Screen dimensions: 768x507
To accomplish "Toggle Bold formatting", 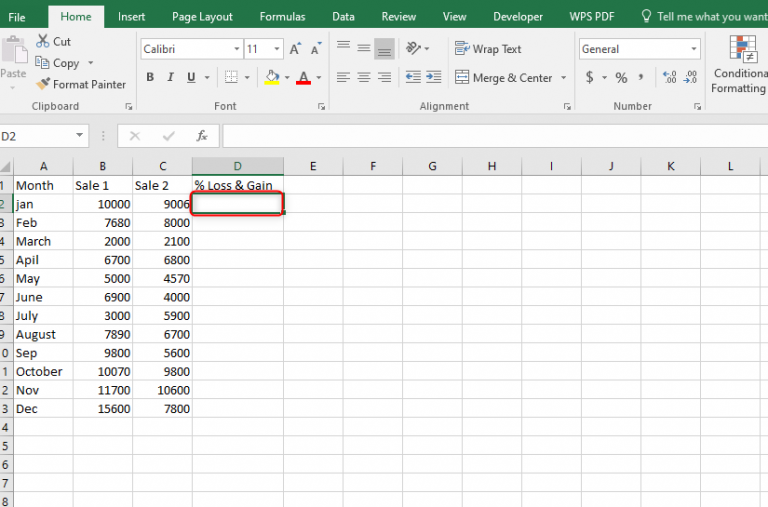I will point(150,77).
